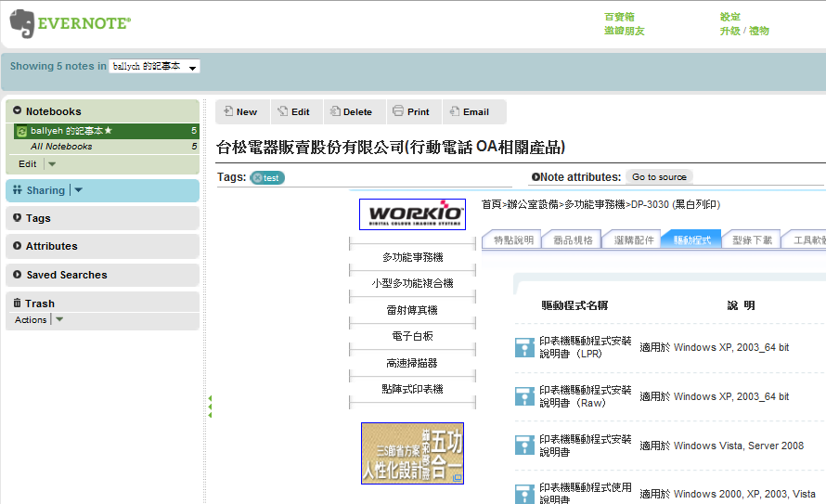Click 雷射傳真機 menu item

click(x=412, y=310)
